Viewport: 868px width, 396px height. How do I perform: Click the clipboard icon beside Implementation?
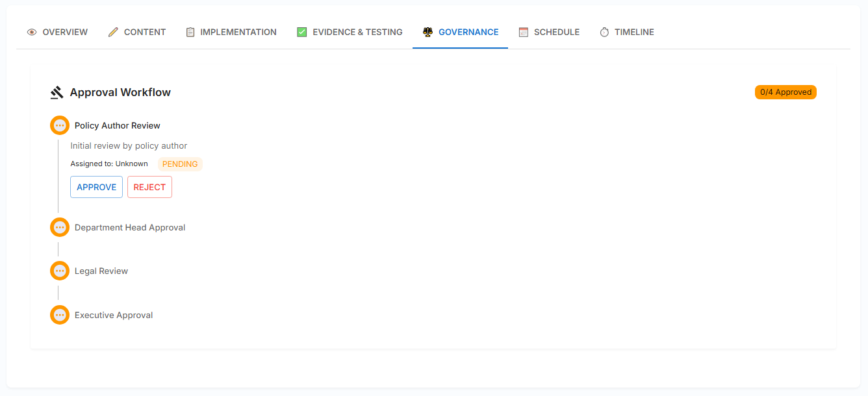[x=190, y=32]
